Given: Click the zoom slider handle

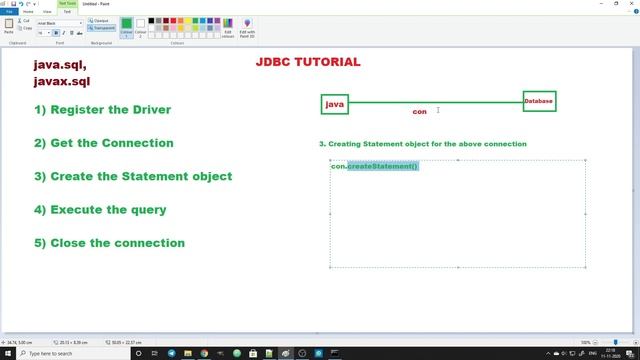Looking at the screenshot, I should [x=616, y=342].
